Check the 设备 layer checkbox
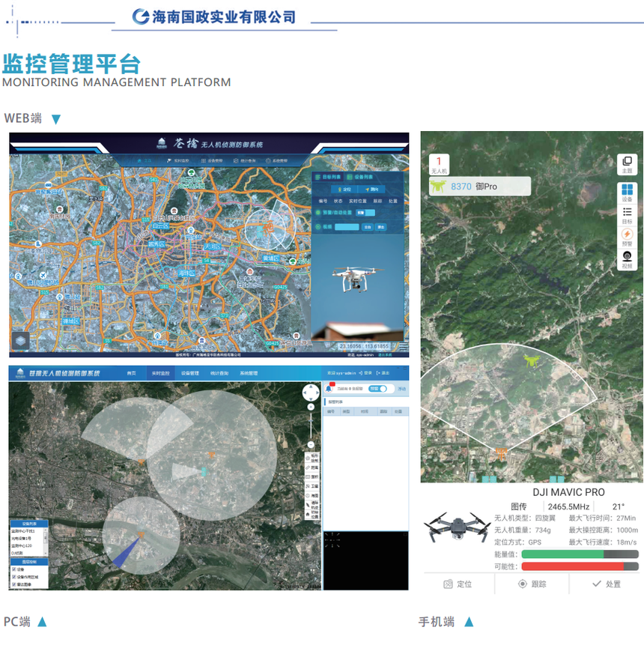 pos(14,569)
